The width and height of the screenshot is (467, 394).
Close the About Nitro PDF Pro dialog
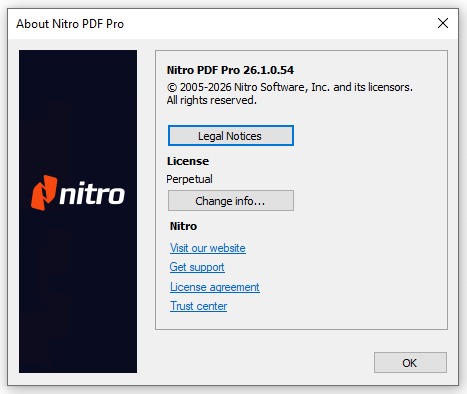point(443,23)
